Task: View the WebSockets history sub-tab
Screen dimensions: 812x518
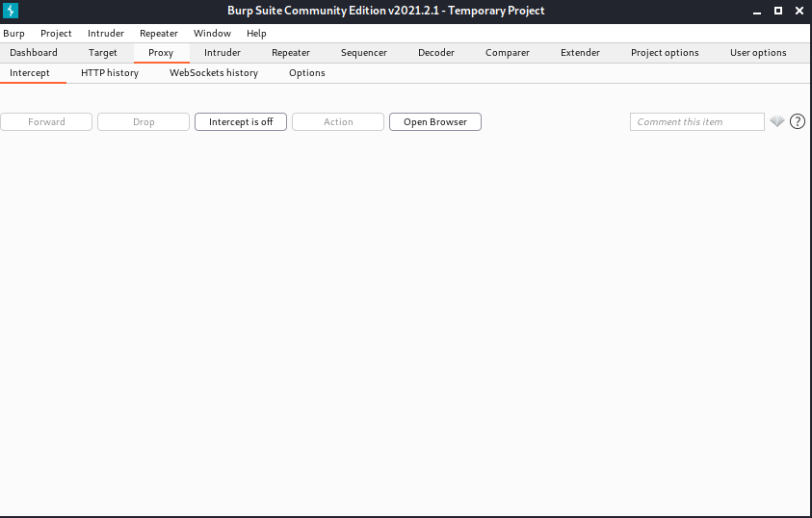Action: click(214, 73)
